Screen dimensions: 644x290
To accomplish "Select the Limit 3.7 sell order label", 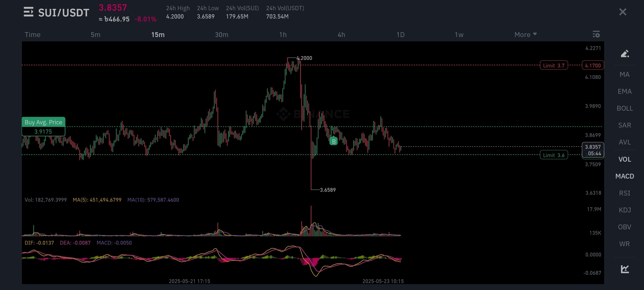I will point(554,65).
